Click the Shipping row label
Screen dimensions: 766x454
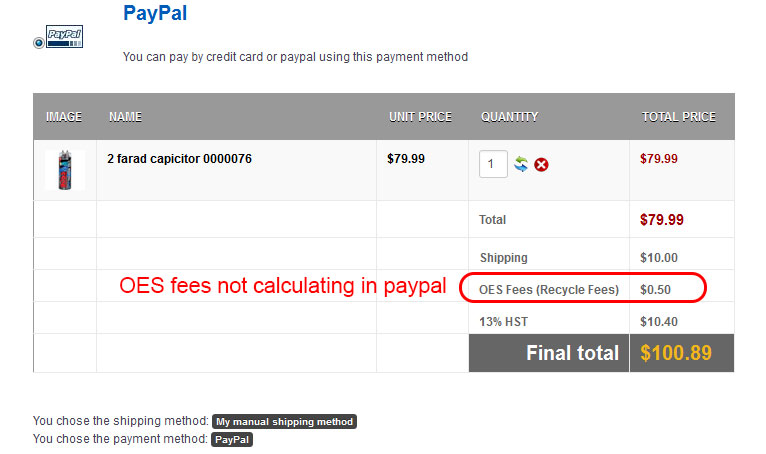(x=503, y=257)
